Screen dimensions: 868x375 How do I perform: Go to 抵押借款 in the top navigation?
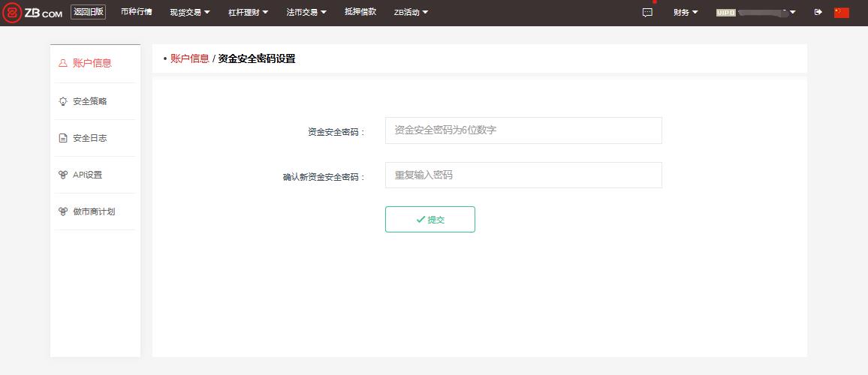tap(360, 12)
